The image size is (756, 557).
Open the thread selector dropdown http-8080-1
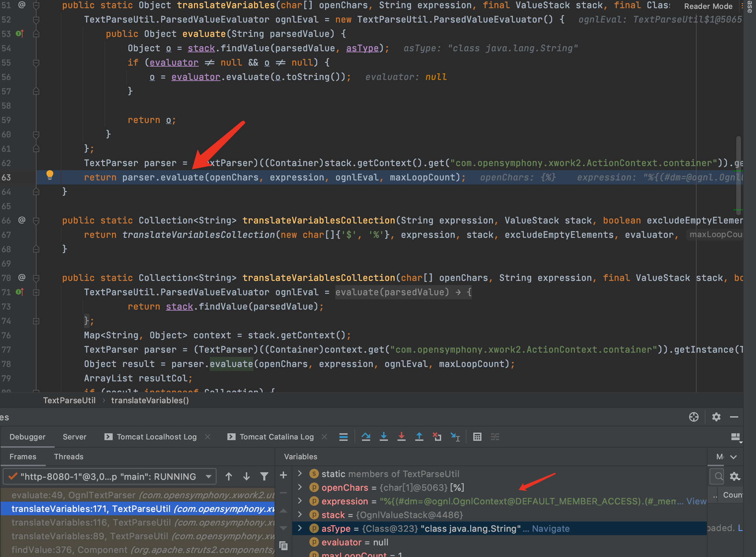110,476
